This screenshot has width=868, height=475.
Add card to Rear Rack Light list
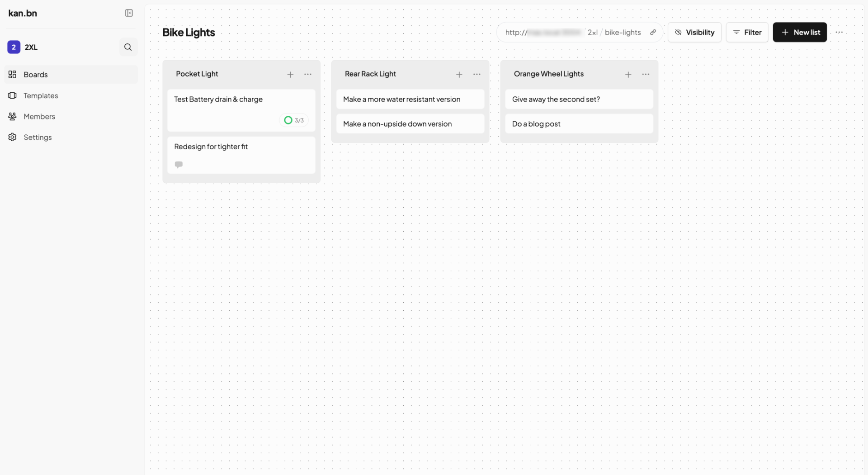(459, 75)
